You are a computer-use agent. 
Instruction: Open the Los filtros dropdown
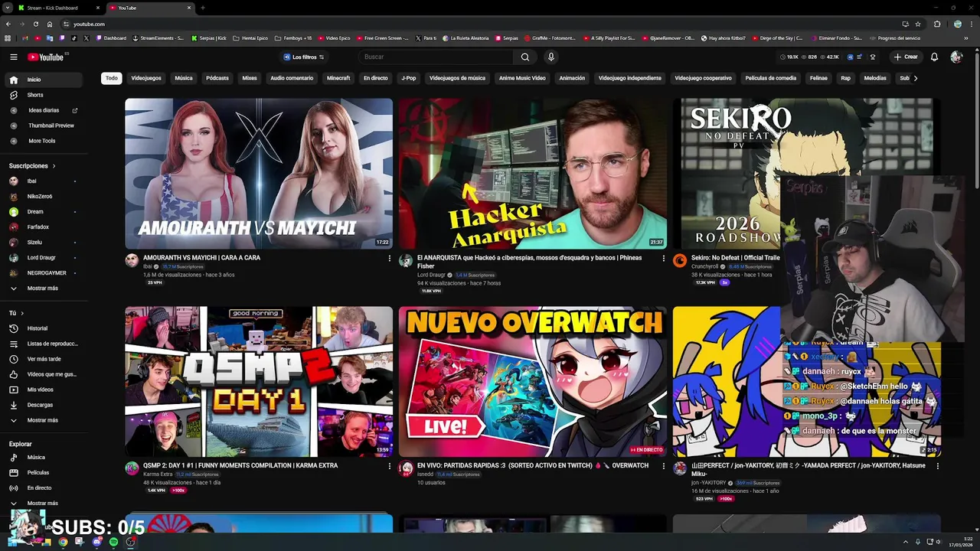click(x=304, y=57)
